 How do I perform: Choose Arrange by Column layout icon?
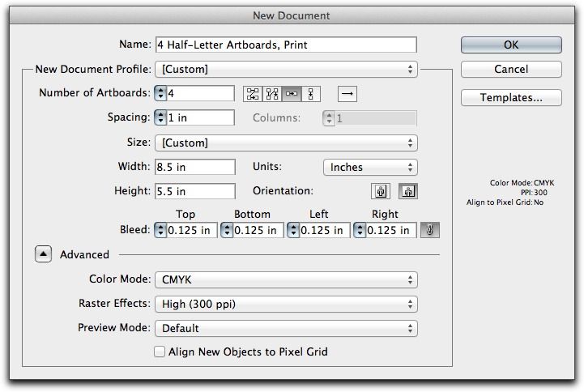point(311,94)
